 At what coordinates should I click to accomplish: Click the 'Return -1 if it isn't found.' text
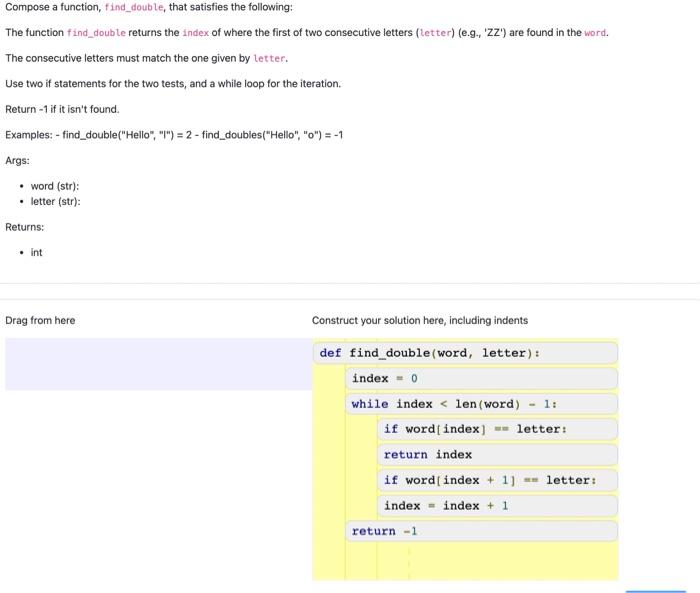[x=62, y=109]
